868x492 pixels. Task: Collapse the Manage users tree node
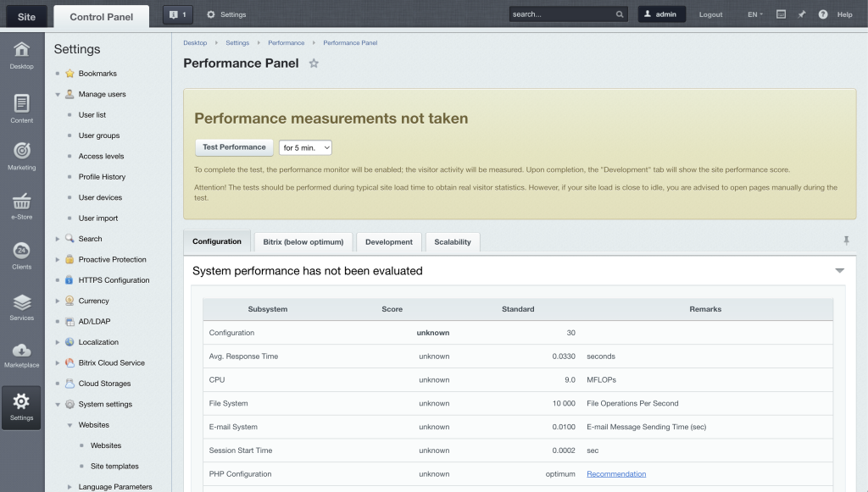(58, 95)
